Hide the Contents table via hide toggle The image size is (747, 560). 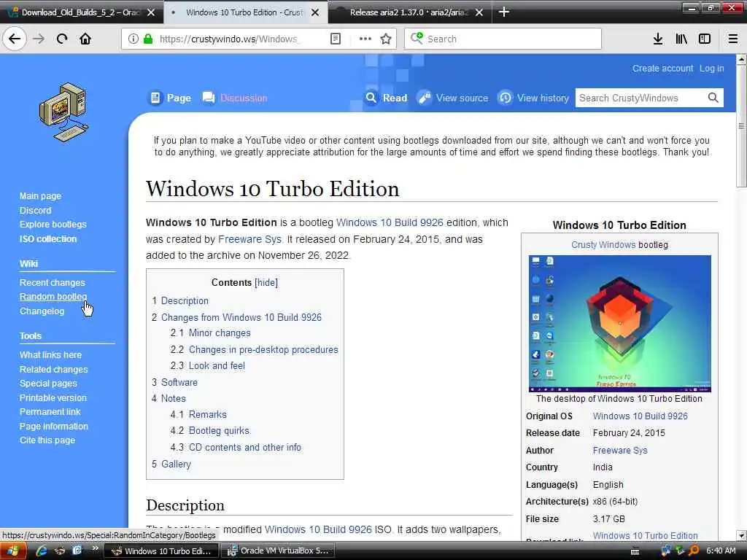[266, 282]
